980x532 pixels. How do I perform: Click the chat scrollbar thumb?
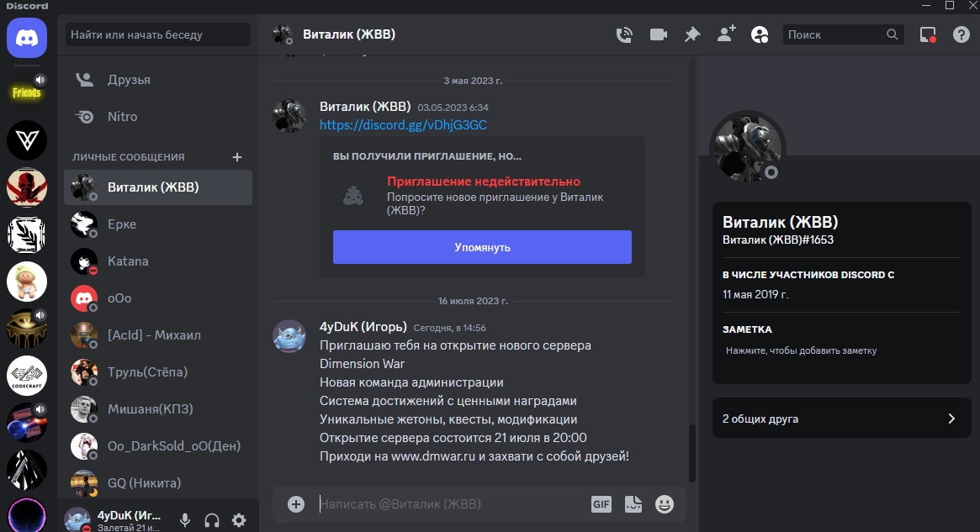(x=691, y=453)
